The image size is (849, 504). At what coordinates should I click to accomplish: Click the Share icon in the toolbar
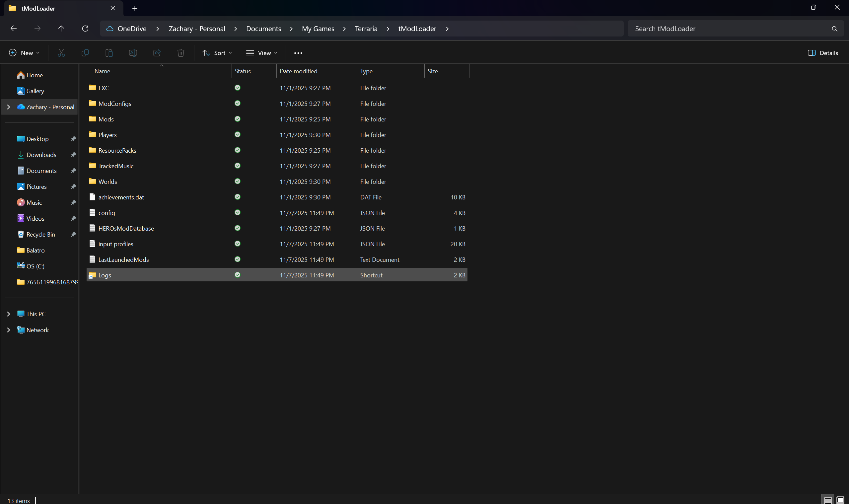click(157, 53)
